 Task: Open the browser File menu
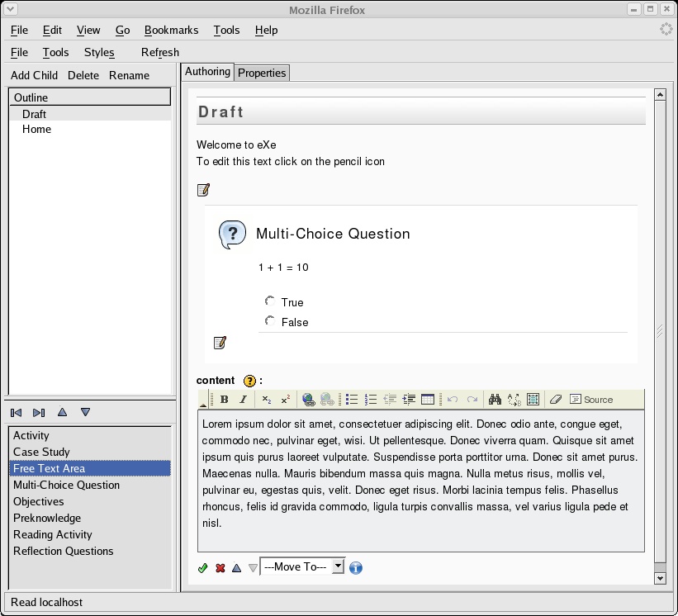coord(19,31)
